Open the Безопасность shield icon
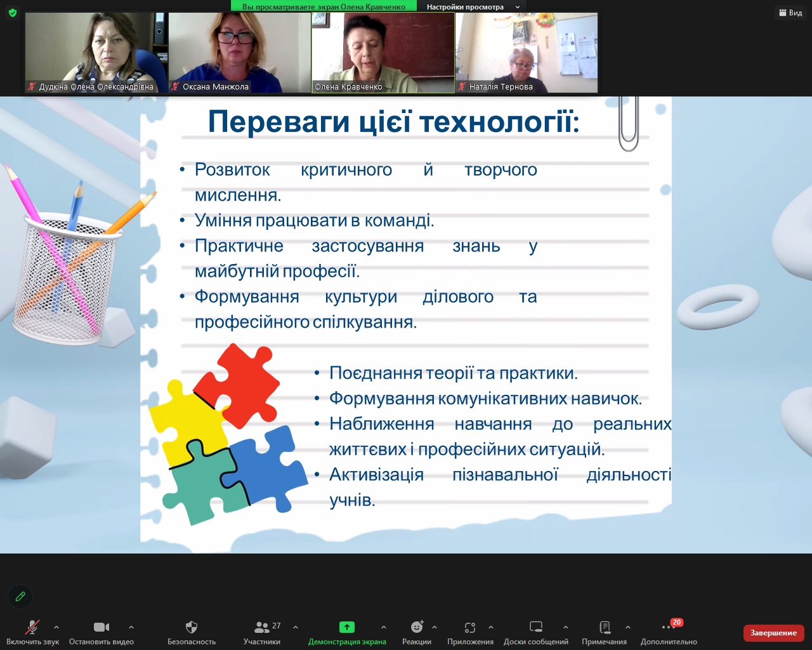812x650 pixels. pos(192,627)
